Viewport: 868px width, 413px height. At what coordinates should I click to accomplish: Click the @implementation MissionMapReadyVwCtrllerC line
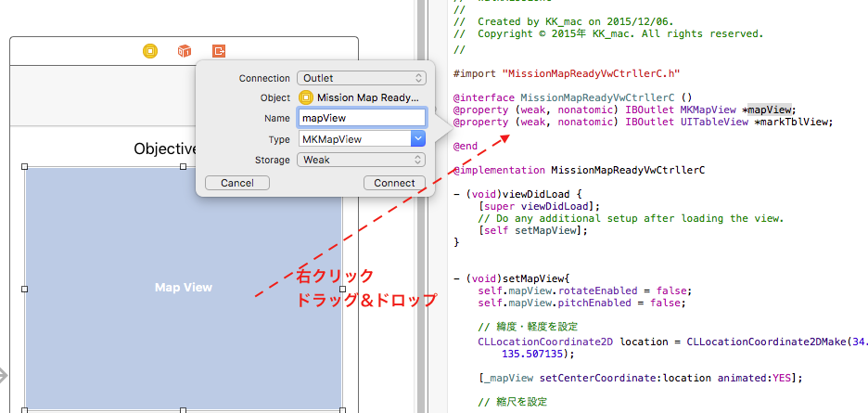click(x=579, y=170)
